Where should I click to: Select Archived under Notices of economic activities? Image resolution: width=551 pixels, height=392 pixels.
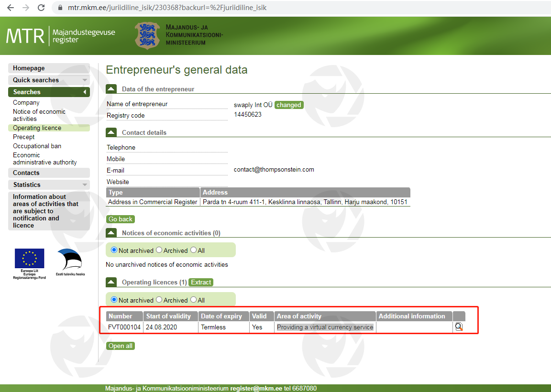coord(159,250)
